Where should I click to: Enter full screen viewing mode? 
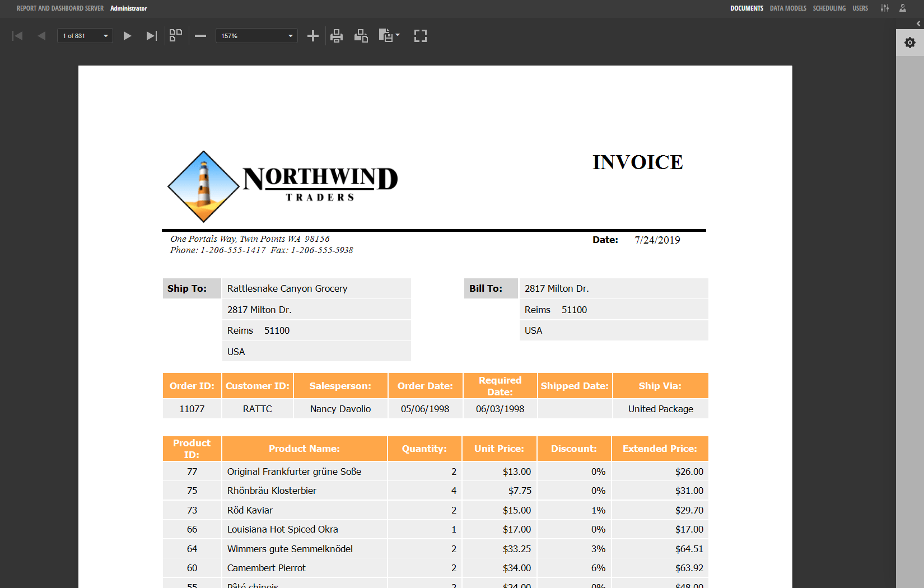[x=421, y=35]
